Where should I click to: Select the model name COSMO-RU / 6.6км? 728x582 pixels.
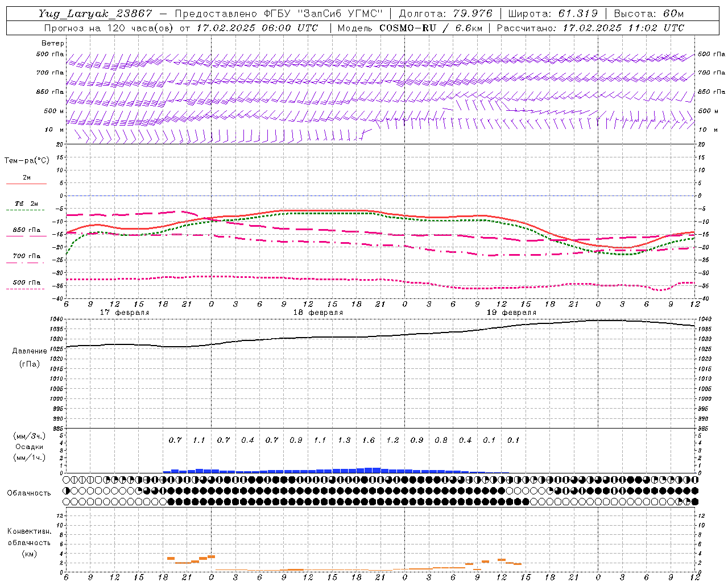pos(431,28)
